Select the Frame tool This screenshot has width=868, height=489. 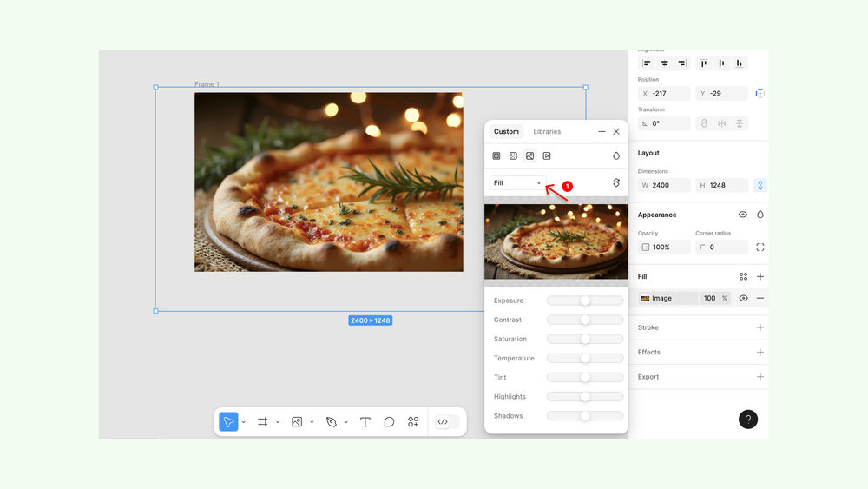coord(263,422)
